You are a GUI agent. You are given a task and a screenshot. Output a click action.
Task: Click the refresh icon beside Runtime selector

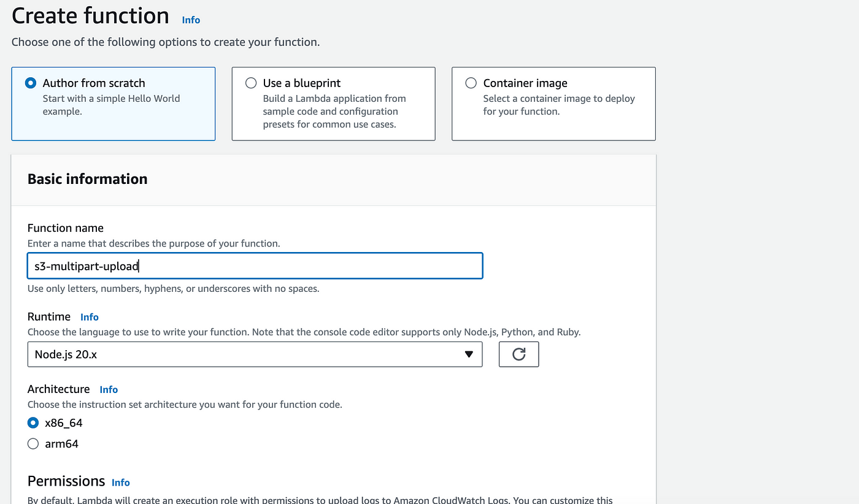click(518, 354)
